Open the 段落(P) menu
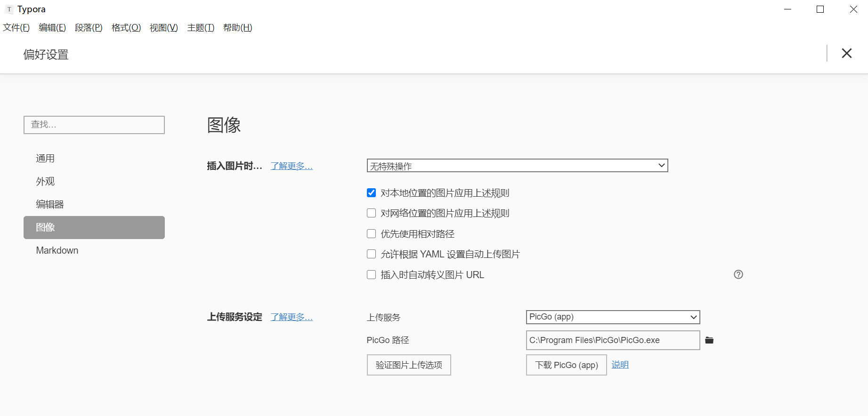Screen dimensions: 868x416 tap(89, 28)
